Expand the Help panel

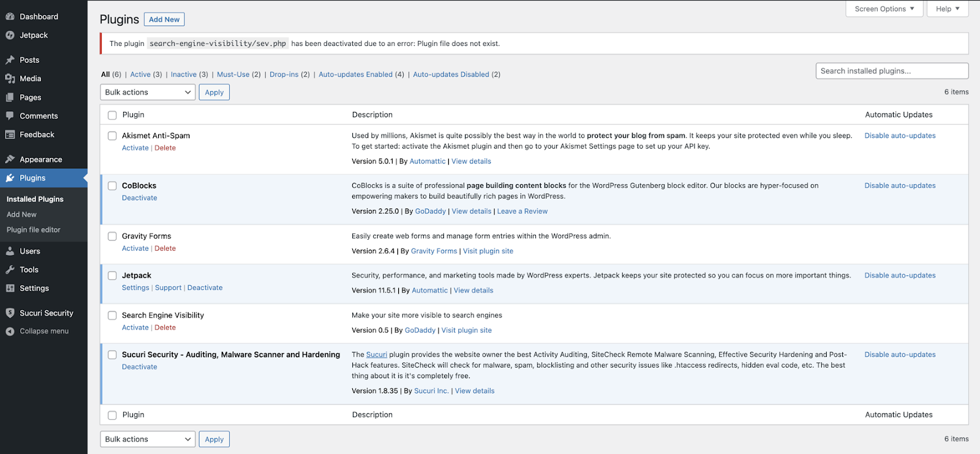(948, 9)
